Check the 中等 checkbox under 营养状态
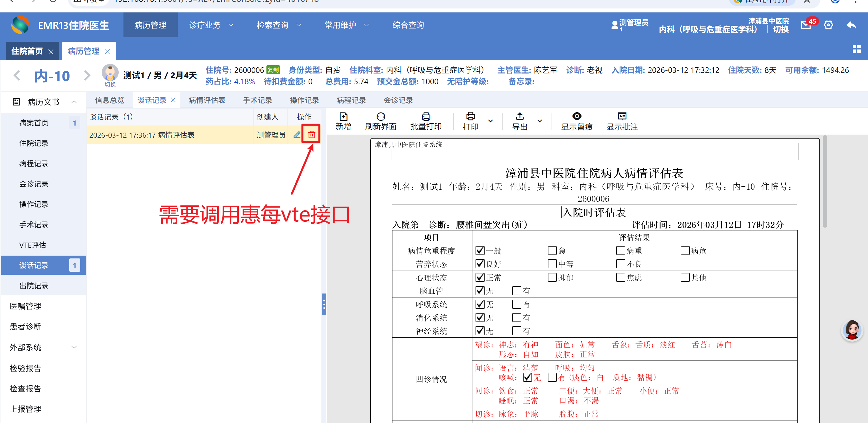Screen dimensions: 868x423 coord(552,264)
